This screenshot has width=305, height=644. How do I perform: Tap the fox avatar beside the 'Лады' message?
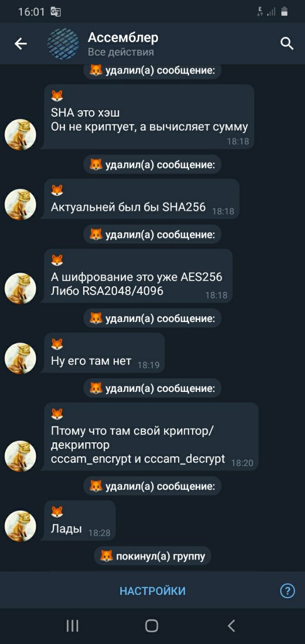pos(20,526)
